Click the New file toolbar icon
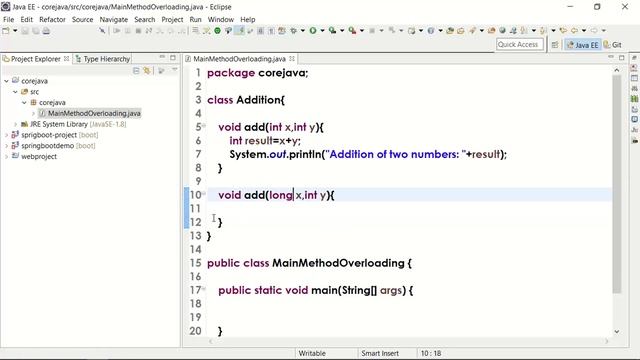 6,31
